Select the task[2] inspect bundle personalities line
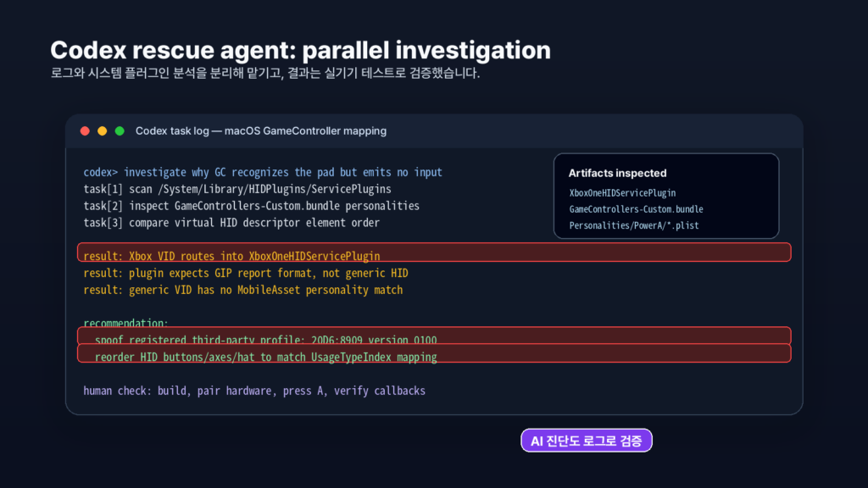The image size is (868, 488). point(251,206)
